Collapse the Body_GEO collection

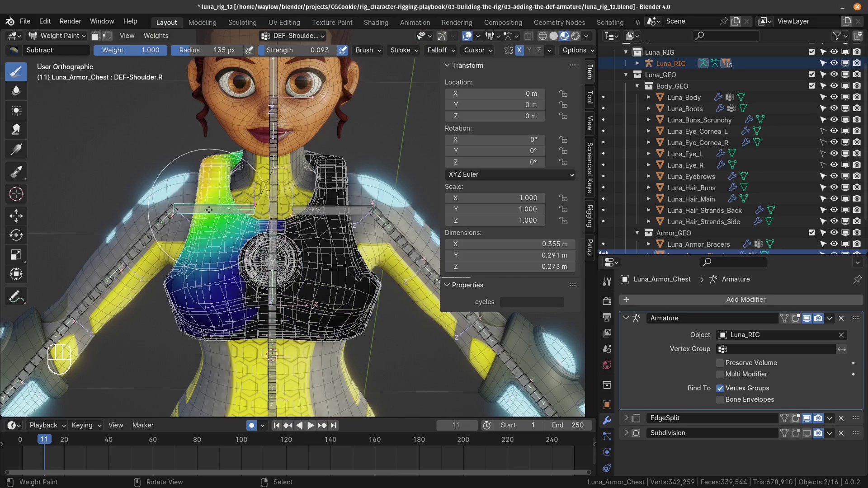click(637, 86)
